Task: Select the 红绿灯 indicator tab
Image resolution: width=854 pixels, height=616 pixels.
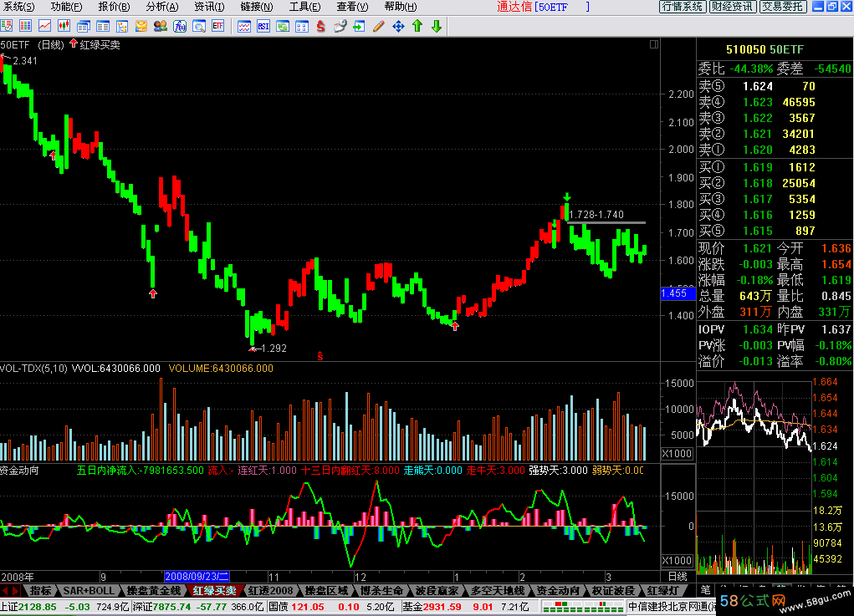Action: tap(662, 590)
